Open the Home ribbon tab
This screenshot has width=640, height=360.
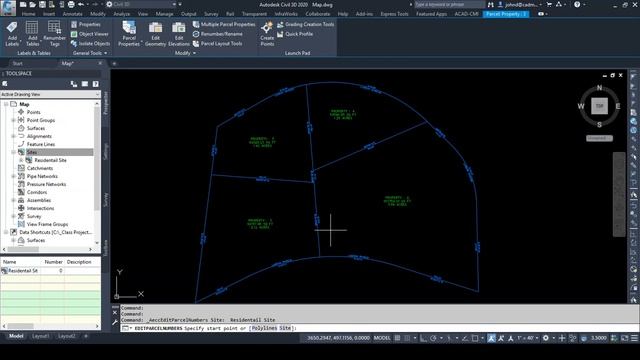28,14
